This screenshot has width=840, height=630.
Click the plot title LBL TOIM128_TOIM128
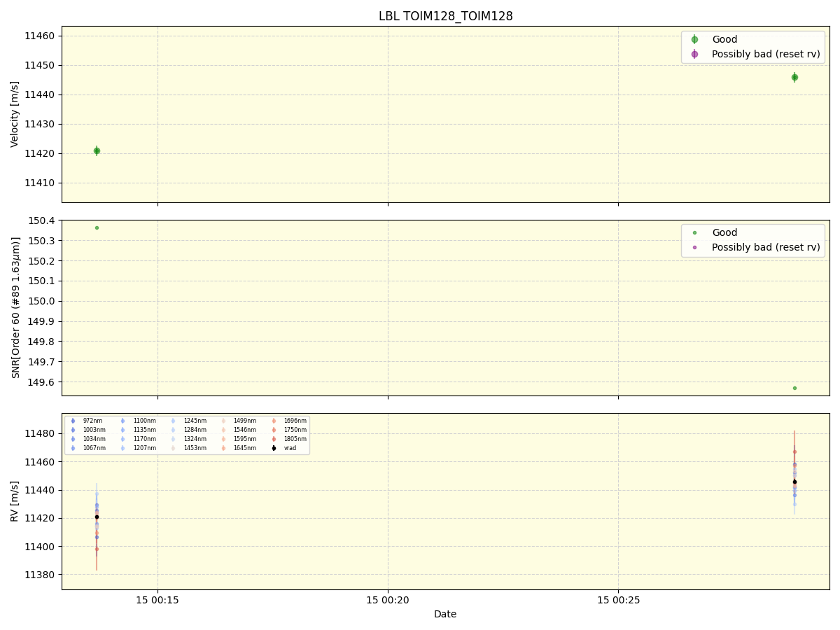[x=445, y=15]
